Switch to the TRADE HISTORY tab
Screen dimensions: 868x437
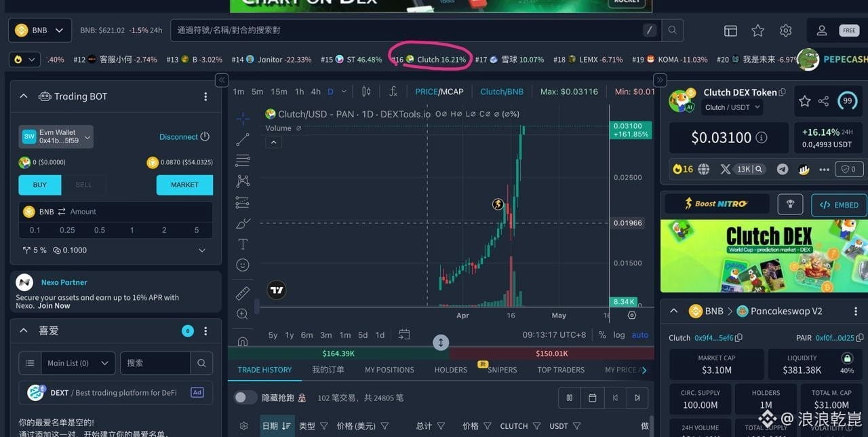[264, 370]
